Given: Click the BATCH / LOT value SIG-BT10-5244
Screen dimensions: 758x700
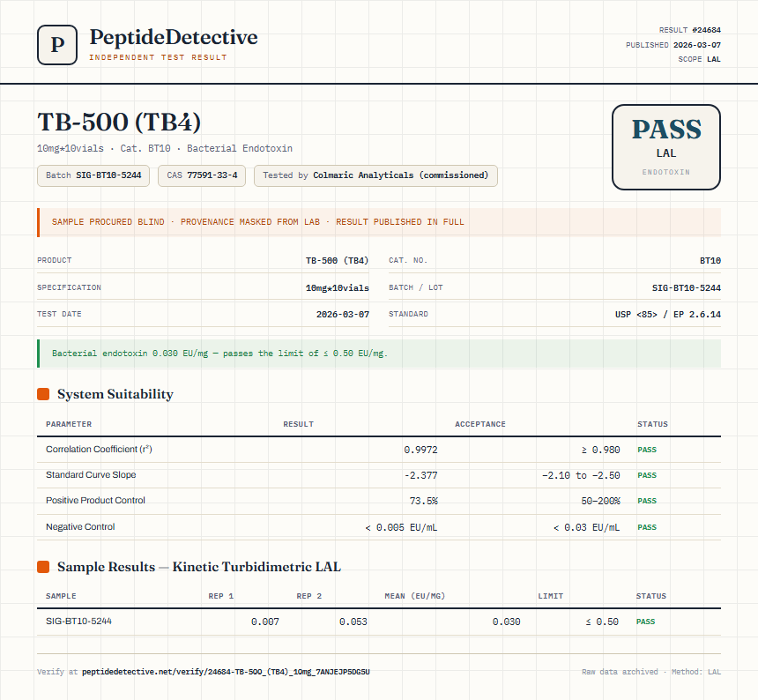Looking at the screenshot, I should tap(686, 288).
